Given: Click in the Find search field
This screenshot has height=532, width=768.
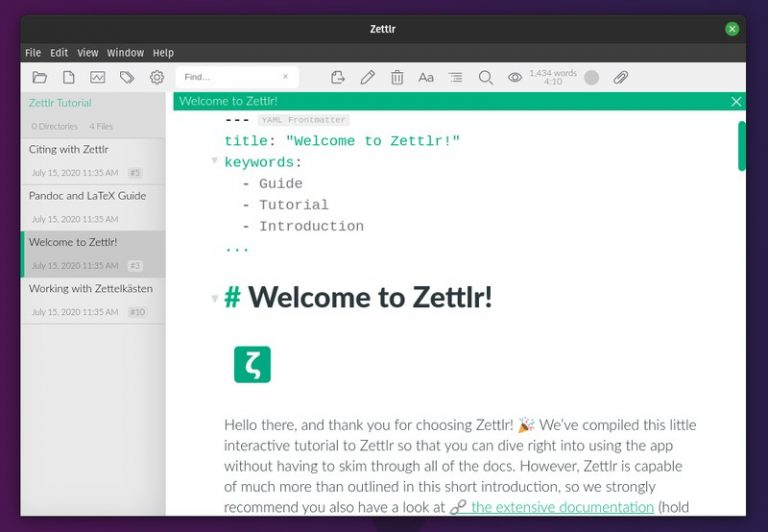Looking at the screenshot, I should tap(228, 77).
